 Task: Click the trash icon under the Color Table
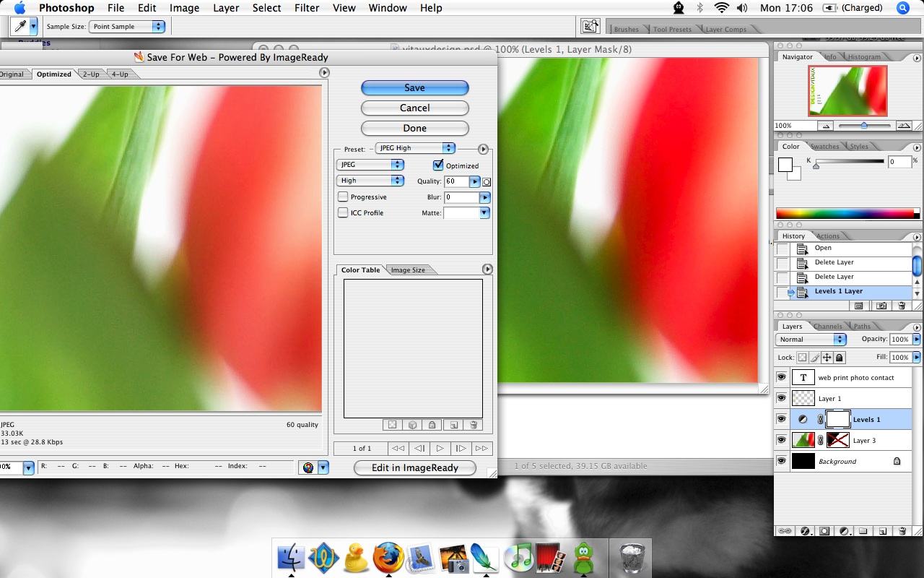(474, 425)
